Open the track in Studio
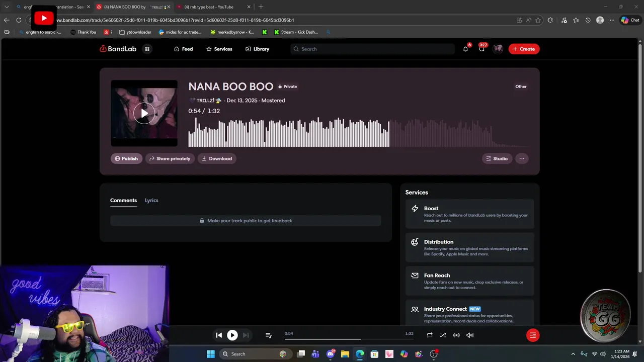Screen dimensions: 644x362 497,158
